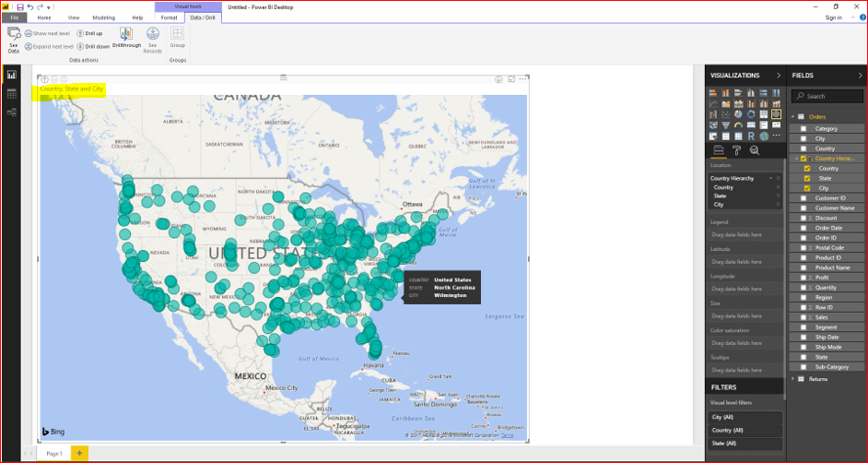Open the Fields well tab in Visualizations
The width and height of the screenshot is (868, 463).
click(719, 150)
